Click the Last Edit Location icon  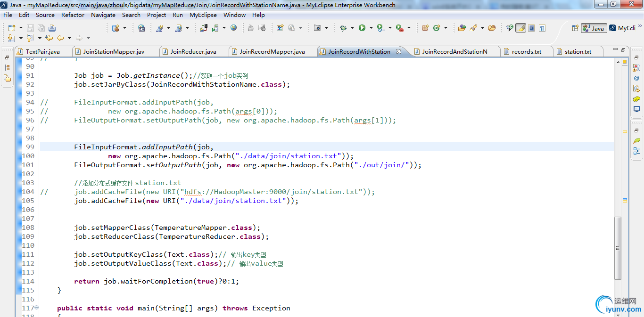(x=49, y=38)
